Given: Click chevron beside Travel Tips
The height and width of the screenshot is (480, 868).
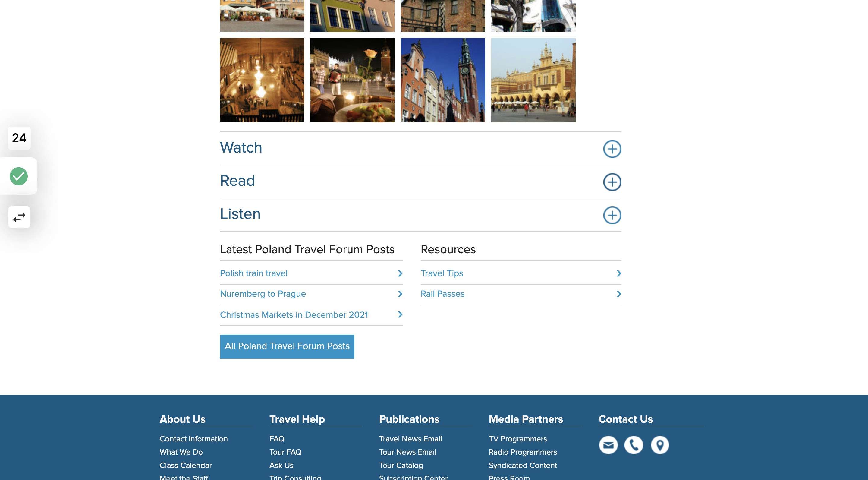Looking at the screenshot, I should [x=619, y=273].
